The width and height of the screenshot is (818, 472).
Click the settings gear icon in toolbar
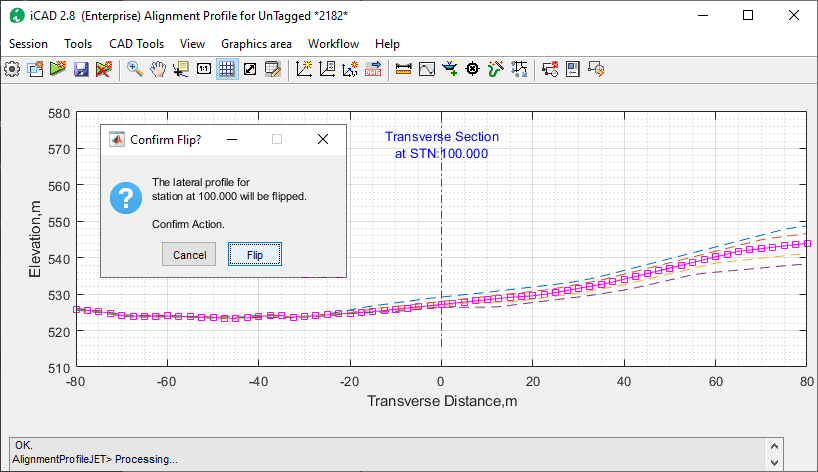click(12, 69)
